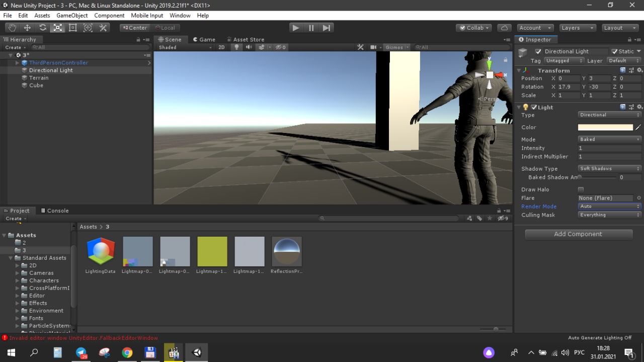This screenshot has width=644, height=362.
Task: Open light Mode Baked dropdown
Action: (610, 139)
